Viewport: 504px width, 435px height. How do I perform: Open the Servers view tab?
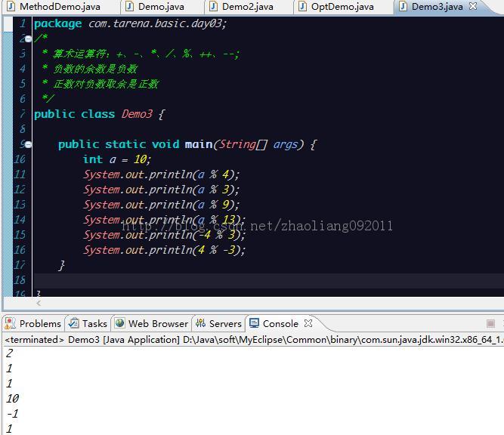point(218,323)
